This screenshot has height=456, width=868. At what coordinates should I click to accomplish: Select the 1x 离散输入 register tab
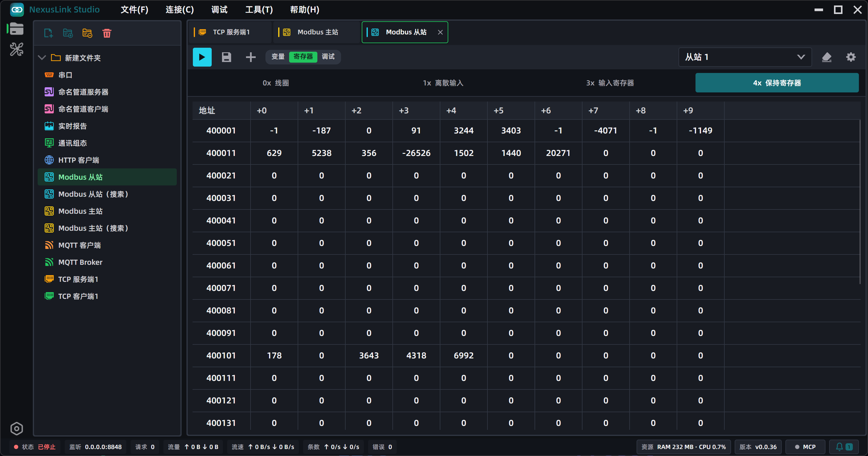coord(443,83)
